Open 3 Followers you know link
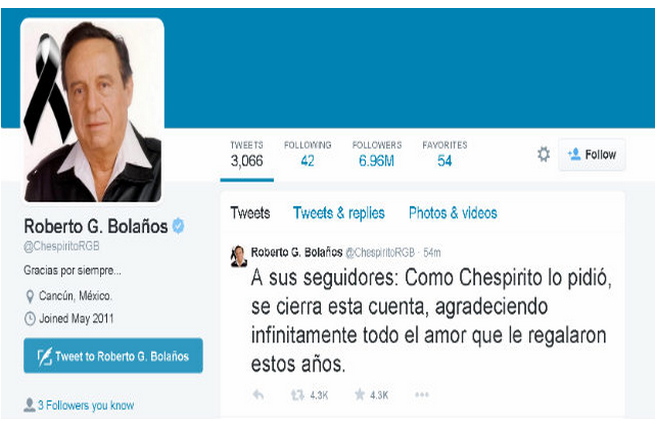The image size is (662, 426). 86,405
